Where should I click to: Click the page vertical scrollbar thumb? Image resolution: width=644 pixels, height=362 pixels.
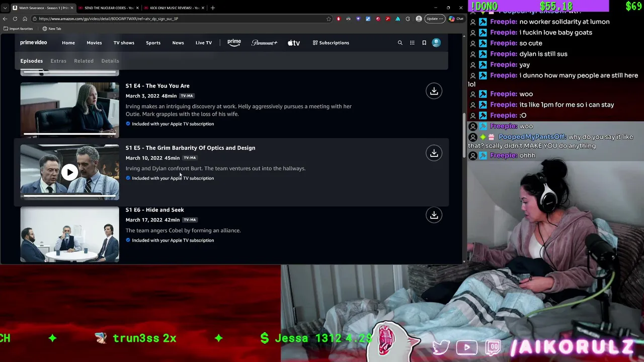pos(464,135)
